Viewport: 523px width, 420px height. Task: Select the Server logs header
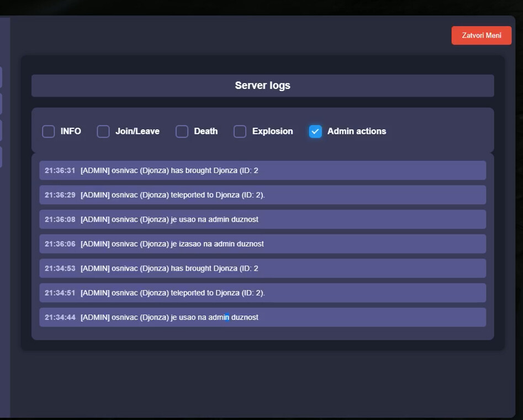262,86
